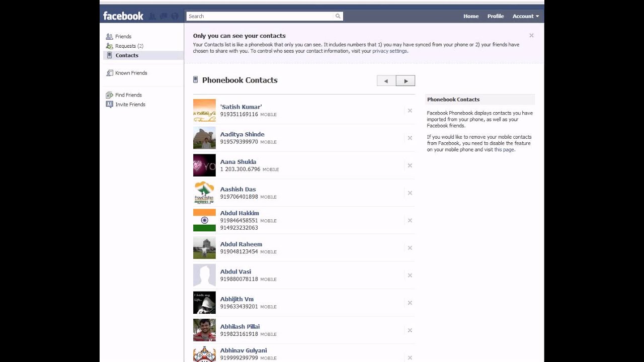Click Abdul Raheem's profile thumbnail

click(204, 248)
